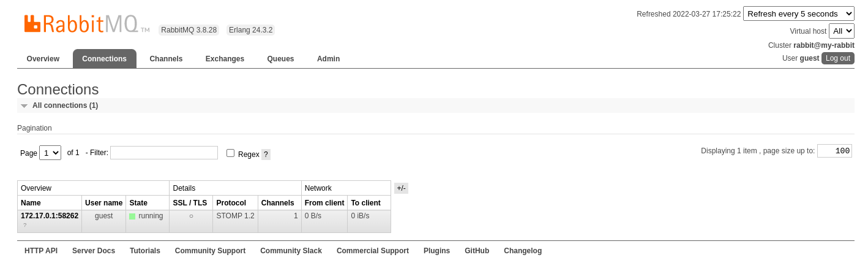Switch to the Exchanges tab
The width and height of the screenshot is (868, 279).
pyautogui.click(x=225, y=59)
